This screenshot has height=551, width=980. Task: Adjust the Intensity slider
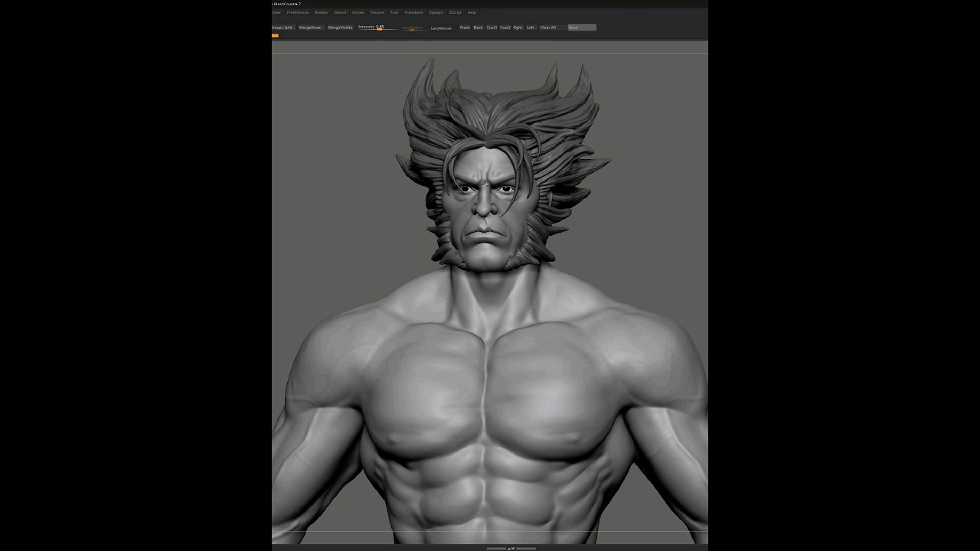click(377, 28)
